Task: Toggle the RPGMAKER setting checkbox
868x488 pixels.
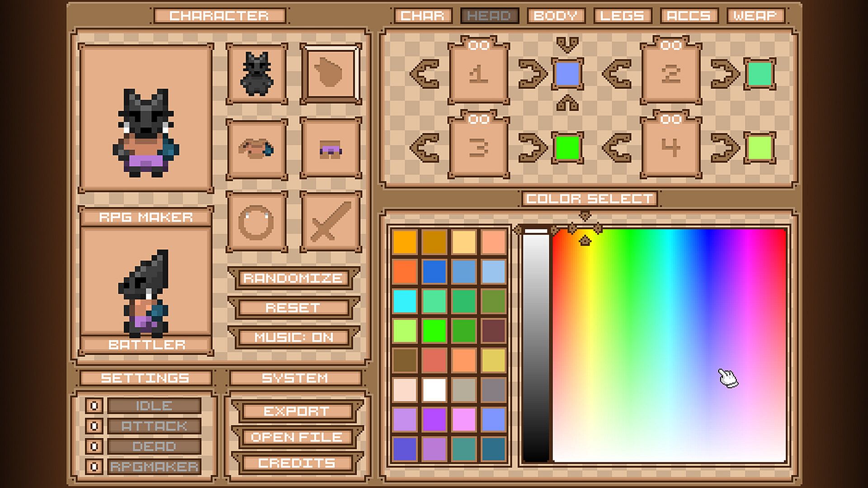Action: coord(94,466)
